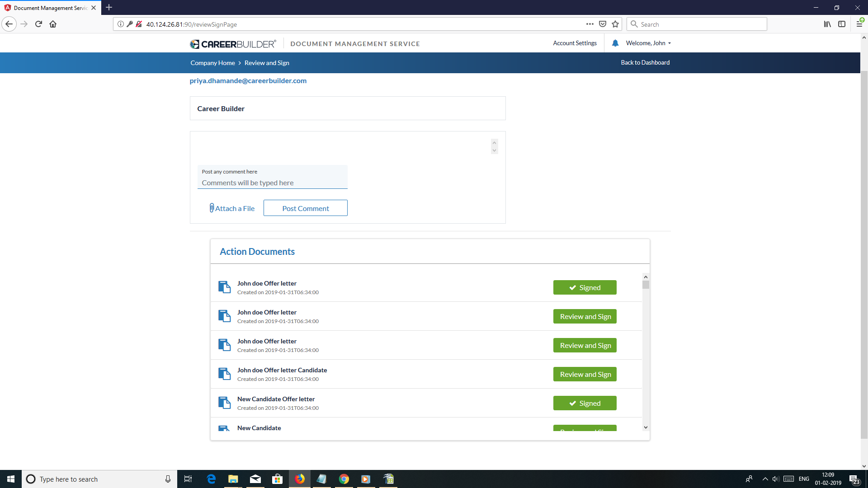Click comment box scroll up arrow
Image resolution: width=868 pixels, height=488 pixels.
[494, 143]
